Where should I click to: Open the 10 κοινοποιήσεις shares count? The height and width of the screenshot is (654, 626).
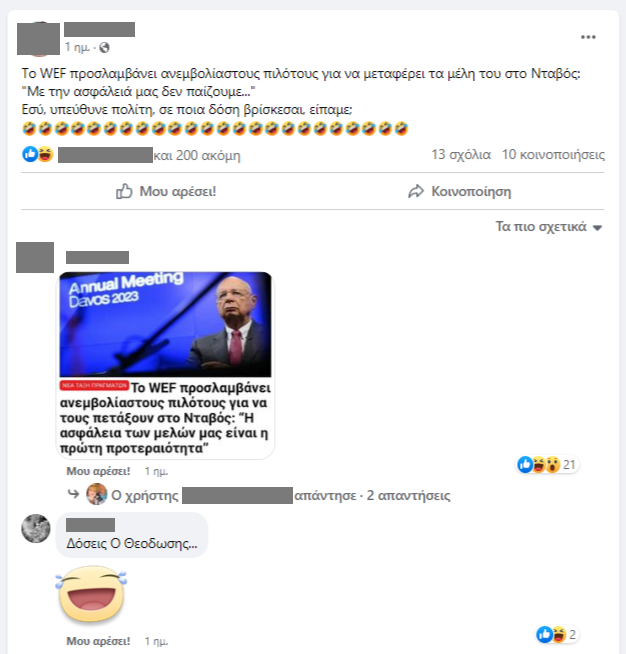tap(553, 154)
